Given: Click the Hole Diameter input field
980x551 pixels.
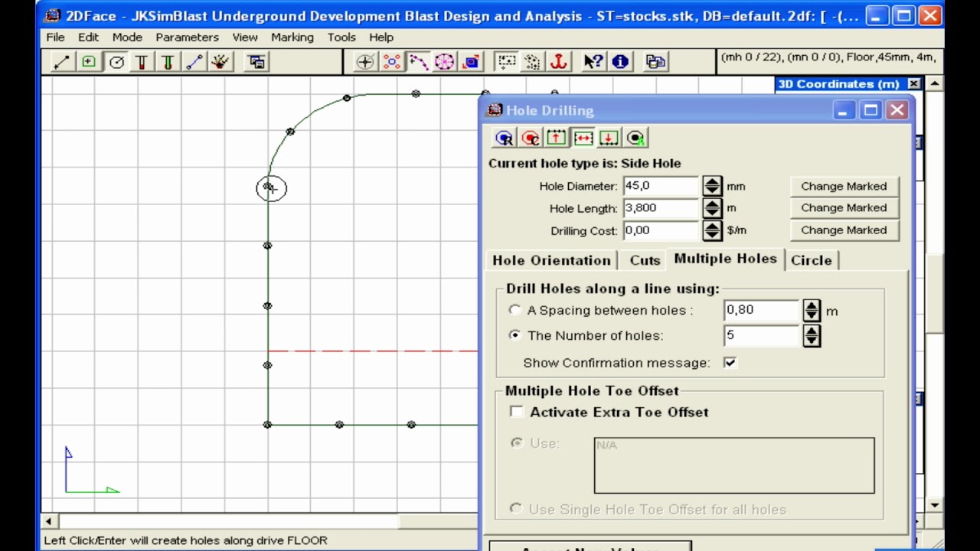Looking at the screenshot, I should [x=661, y=186].
